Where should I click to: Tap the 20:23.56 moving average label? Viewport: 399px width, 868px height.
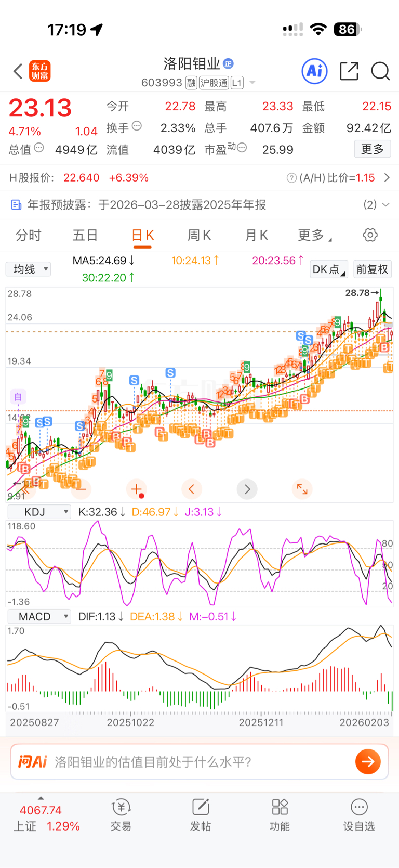coord(278,261)
